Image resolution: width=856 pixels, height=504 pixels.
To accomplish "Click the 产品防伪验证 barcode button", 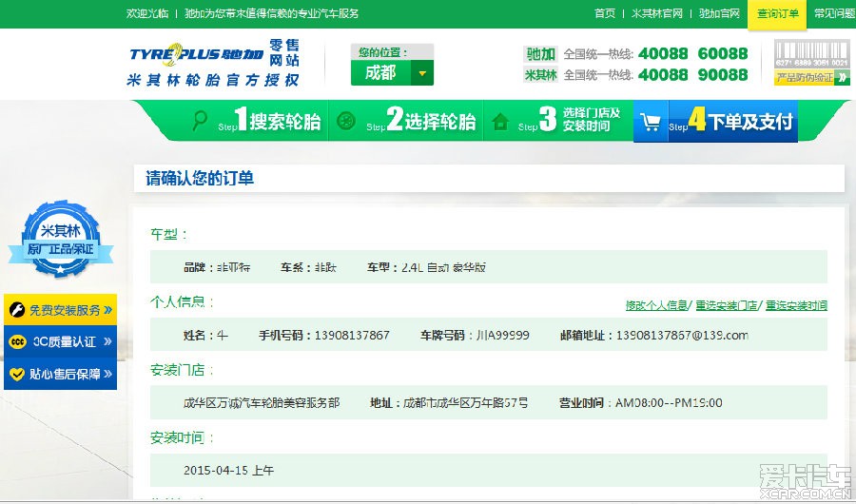I will coord(812,62).
